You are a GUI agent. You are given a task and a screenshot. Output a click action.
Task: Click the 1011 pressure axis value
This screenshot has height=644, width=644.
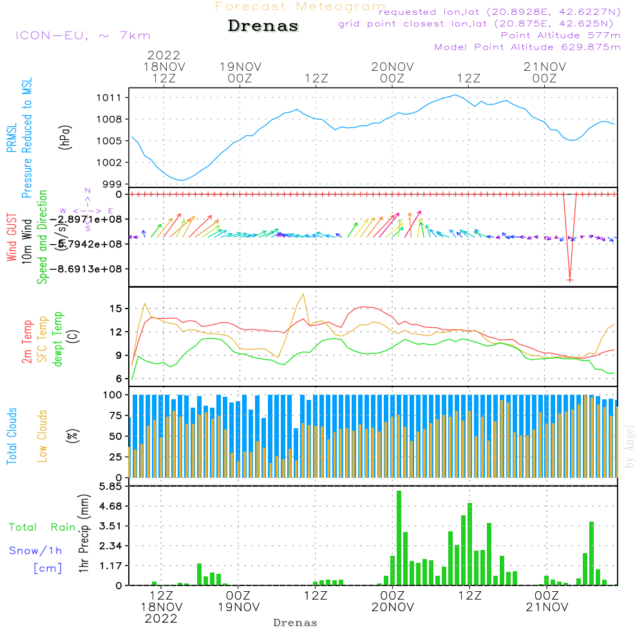tap(109, 98)
